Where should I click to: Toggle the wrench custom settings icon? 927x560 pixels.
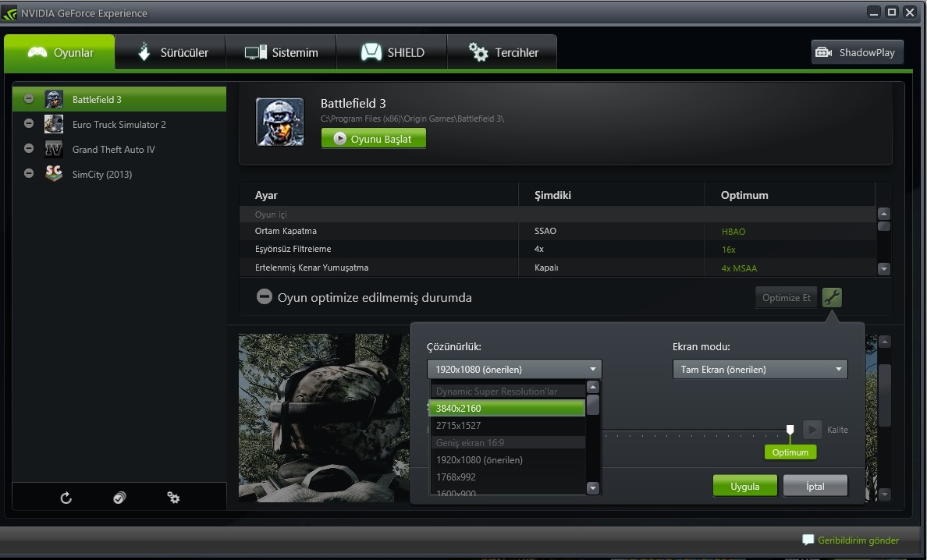pos(832,298)
